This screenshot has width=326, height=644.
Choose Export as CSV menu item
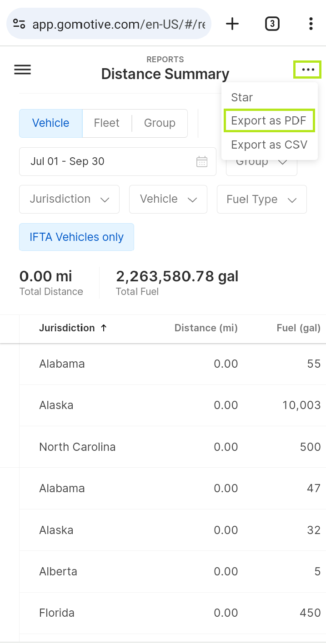coord(269,145)
